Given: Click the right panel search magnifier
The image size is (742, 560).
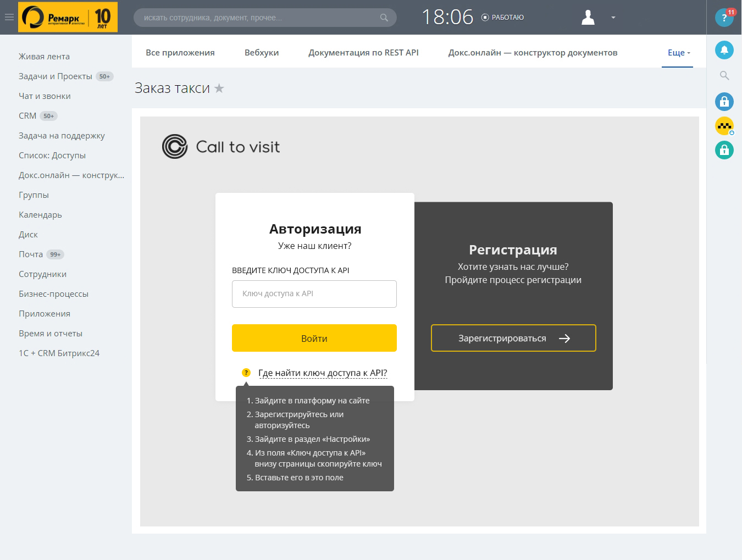Looking at the screenshot, I should tap(724, 75).
